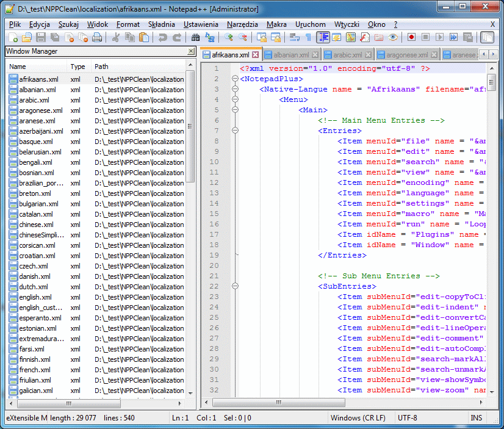Select czech.xml in the Window Manager list
Screen dimensions: 504x429
tap(34, 266)
